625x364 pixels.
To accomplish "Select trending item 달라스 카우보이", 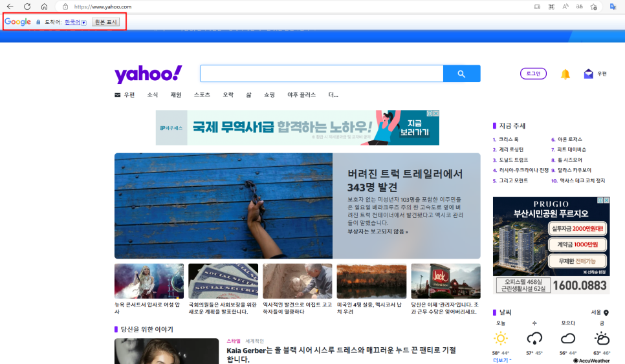I will pos(575,171).
